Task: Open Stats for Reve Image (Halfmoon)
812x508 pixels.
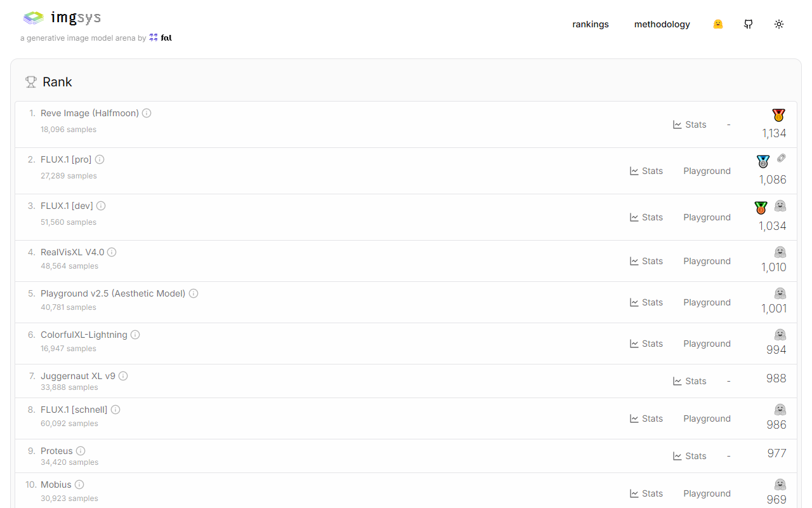Action: pyautogui.click(x=690, y=124)
